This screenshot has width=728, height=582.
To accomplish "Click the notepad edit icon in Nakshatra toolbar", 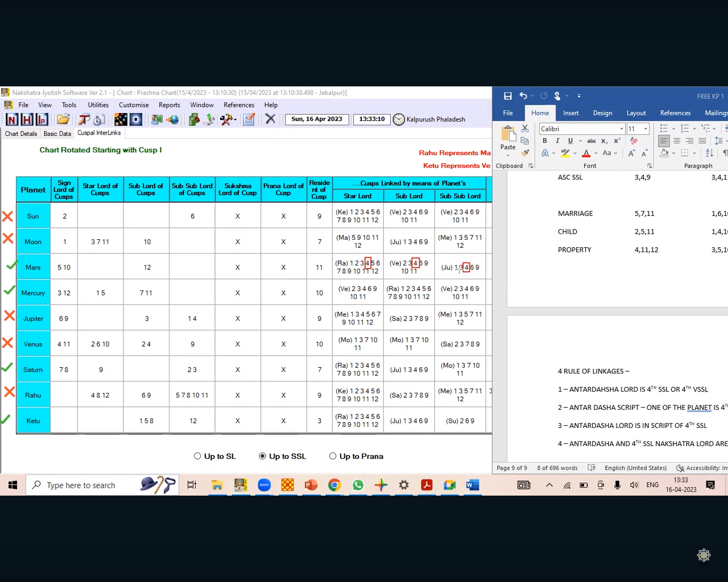I will coord(249,119).
